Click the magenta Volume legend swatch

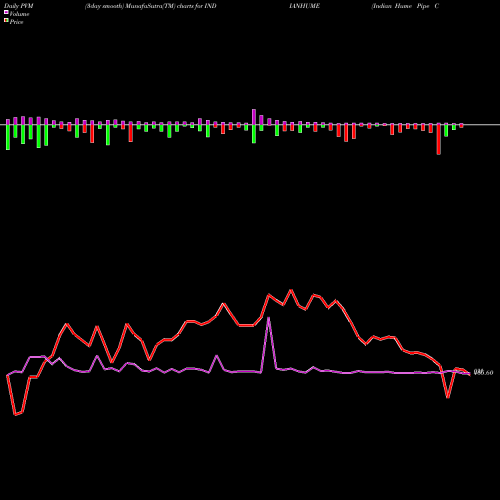6,13
